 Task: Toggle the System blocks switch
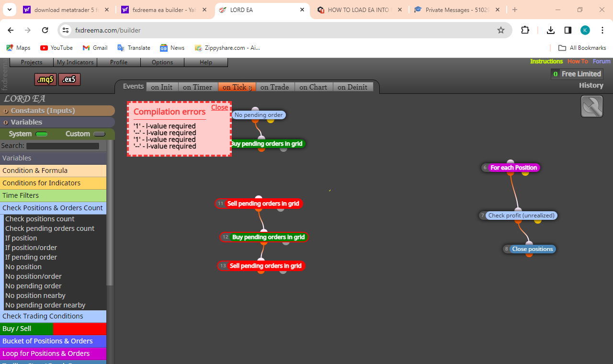(x=42, y=134)
